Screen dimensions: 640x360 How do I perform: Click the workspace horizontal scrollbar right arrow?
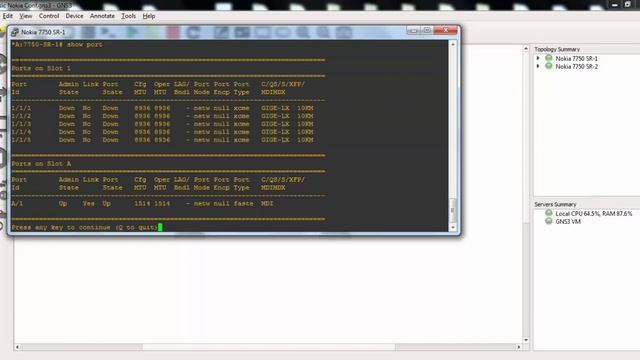(x=519, y=347)
